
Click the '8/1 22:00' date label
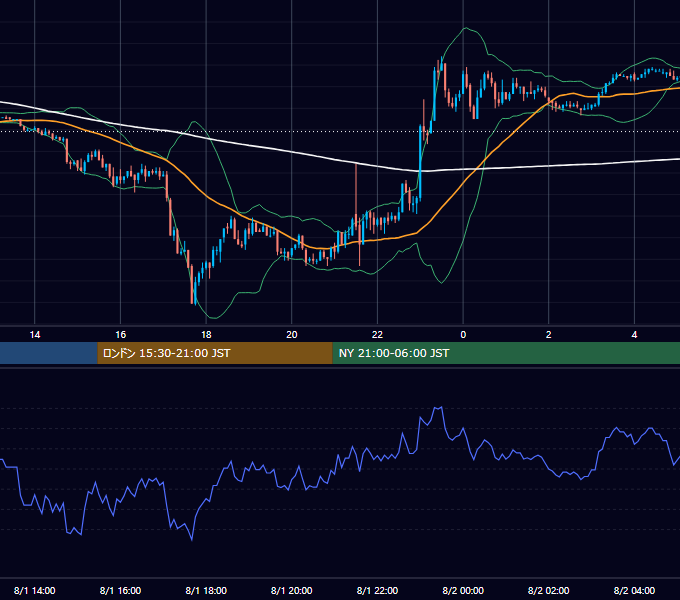click(x=377, y=590)
